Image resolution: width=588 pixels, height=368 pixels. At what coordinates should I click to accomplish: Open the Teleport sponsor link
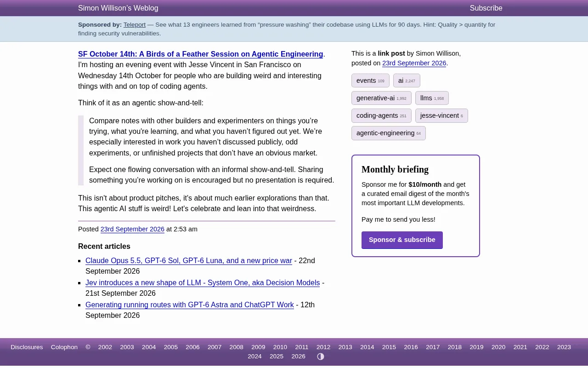pos(135,25)
